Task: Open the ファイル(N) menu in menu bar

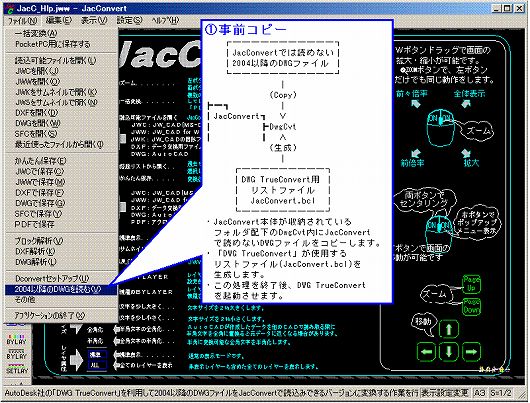Action: (x=22, y=21)
